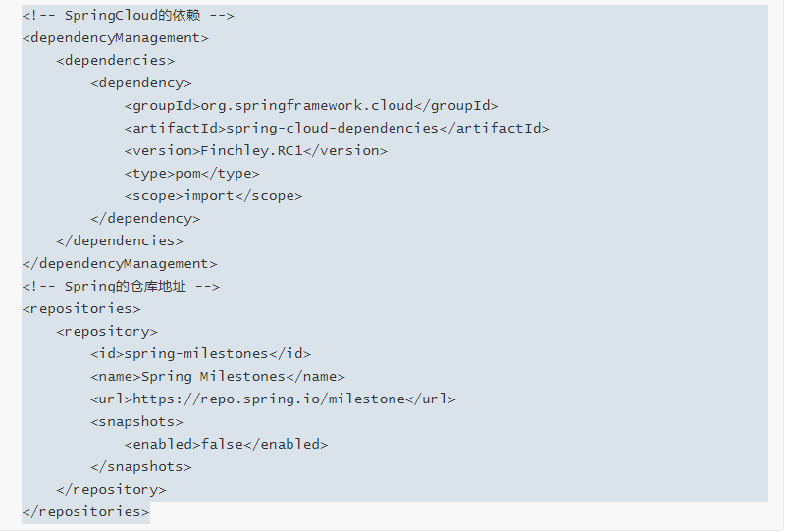The width and height of the screenshot is (787, 532).
Task: Click the opening dependencies tag
Action: [116, 61]
